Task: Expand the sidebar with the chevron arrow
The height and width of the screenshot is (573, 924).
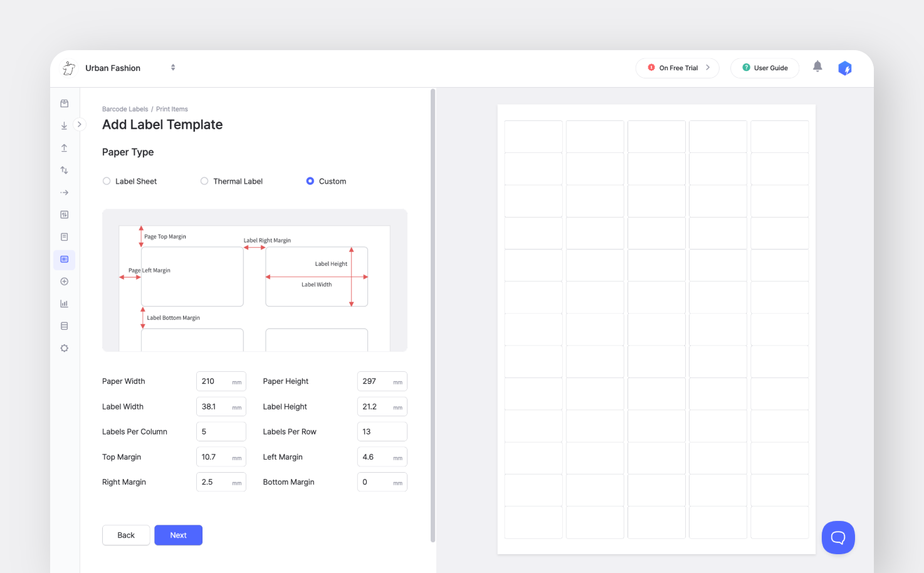Action: (79, 124)
